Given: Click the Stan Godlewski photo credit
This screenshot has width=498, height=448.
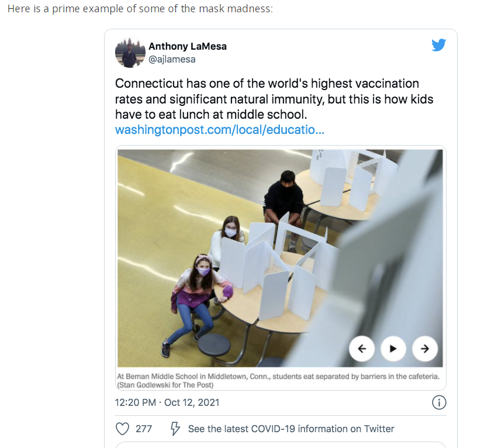Looking at the screenshot, I should (165, 385).
